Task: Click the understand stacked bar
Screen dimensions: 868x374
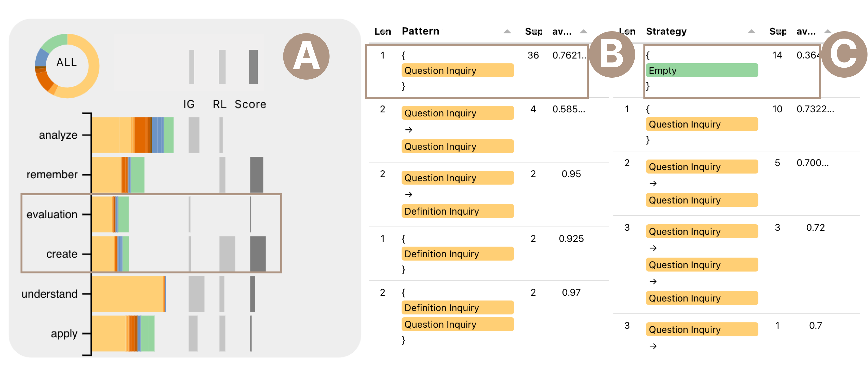Action: click(x=129, y=294)
